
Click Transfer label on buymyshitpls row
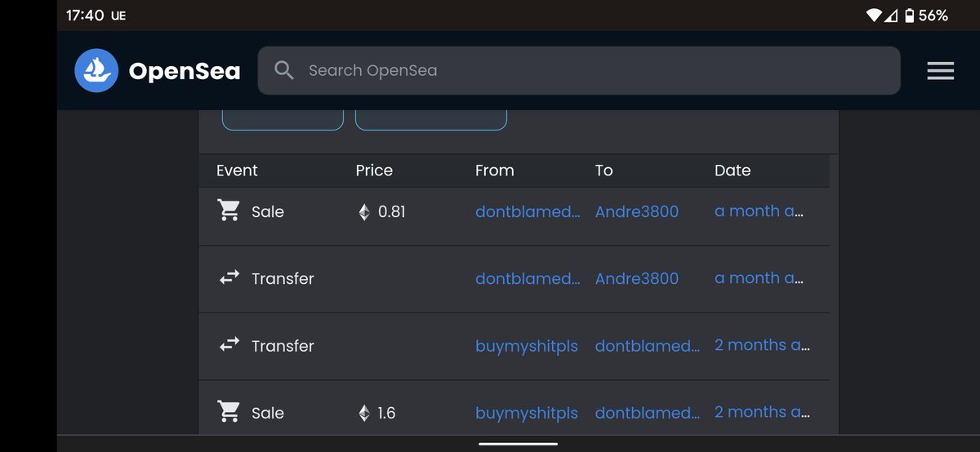click(x=283, y=346)
